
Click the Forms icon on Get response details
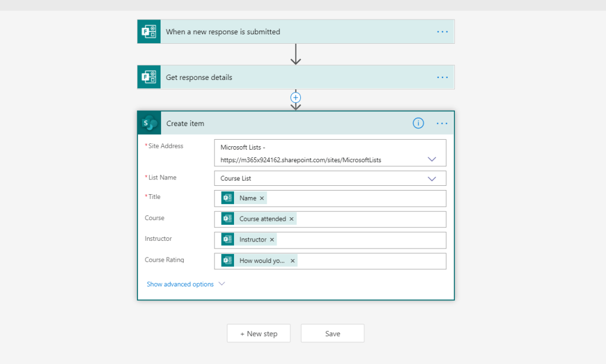pos(149,78)
